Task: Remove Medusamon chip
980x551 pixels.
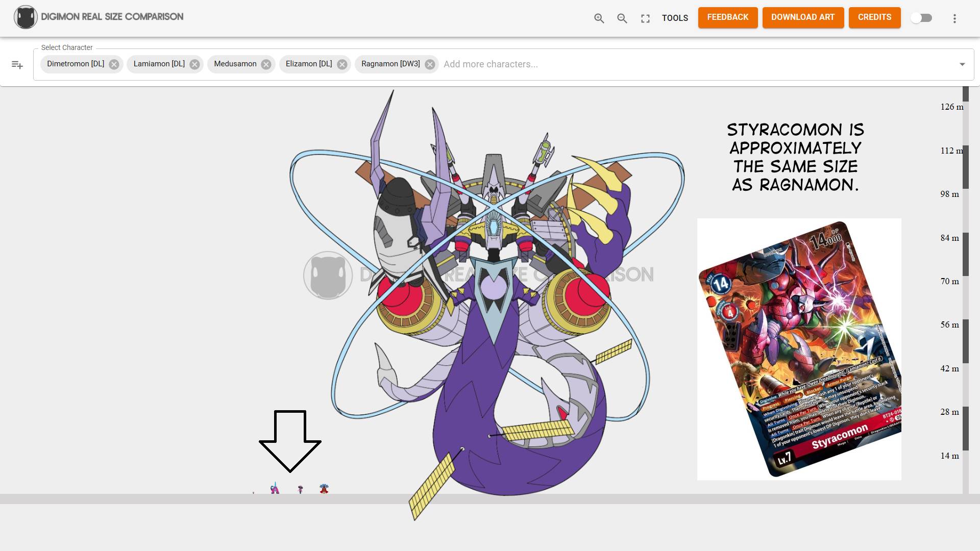Action: 266,64
